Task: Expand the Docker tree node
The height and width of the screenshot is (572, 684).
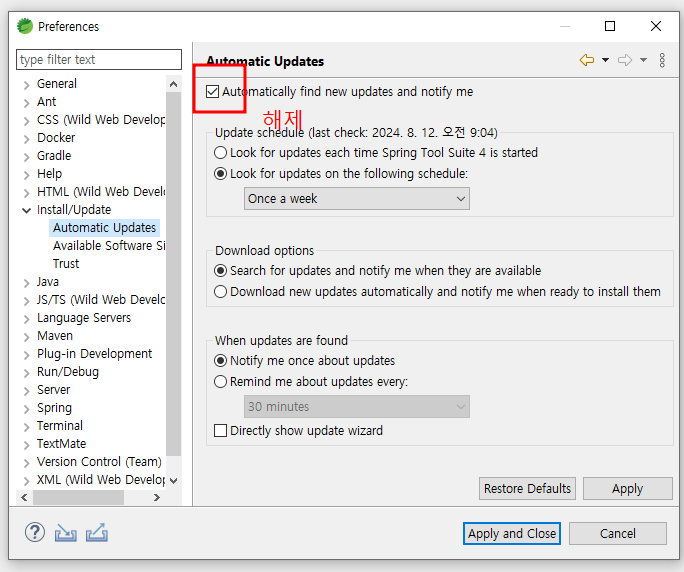Action: click(27, 139)
